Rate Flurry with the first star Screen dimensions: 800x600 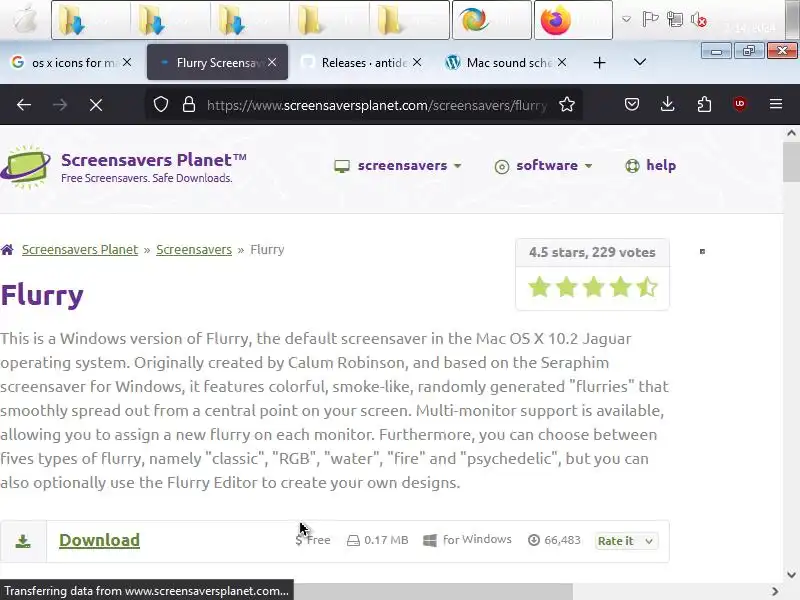click(x=539, y=287)
